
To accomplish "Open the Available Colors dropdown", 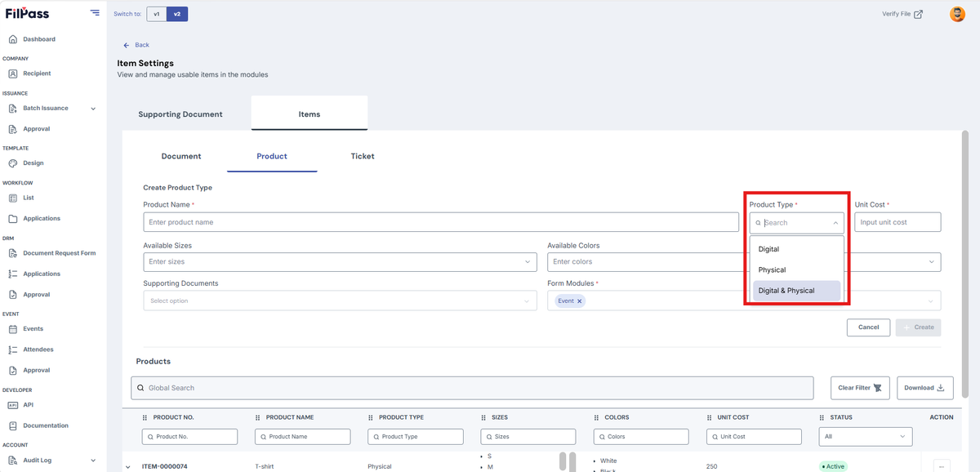I will (744, 262).
